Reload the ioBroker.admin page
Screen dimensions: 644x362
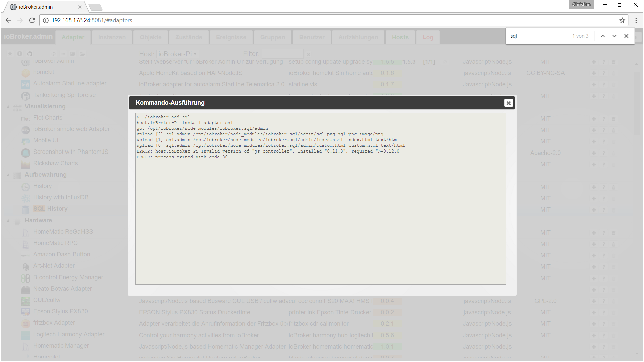(x=32, y=20)
